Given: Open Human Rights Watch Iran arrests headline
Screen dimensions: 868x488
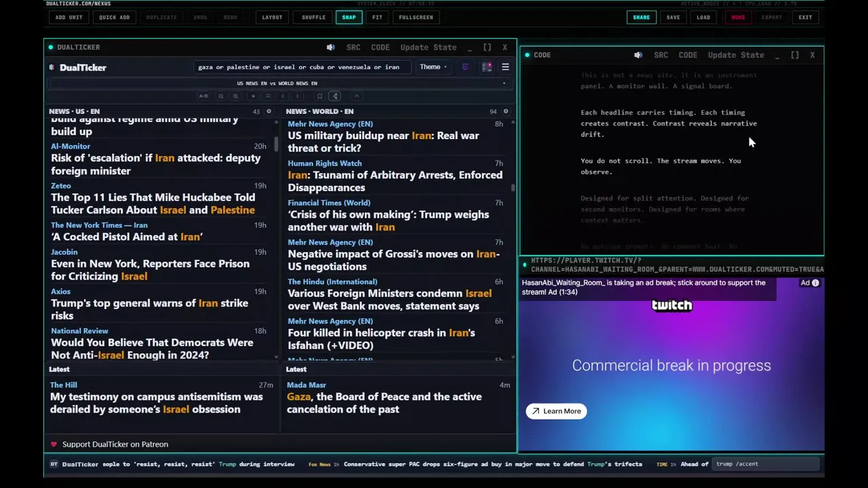Looking at the screenshot, I should pos(395,182).
